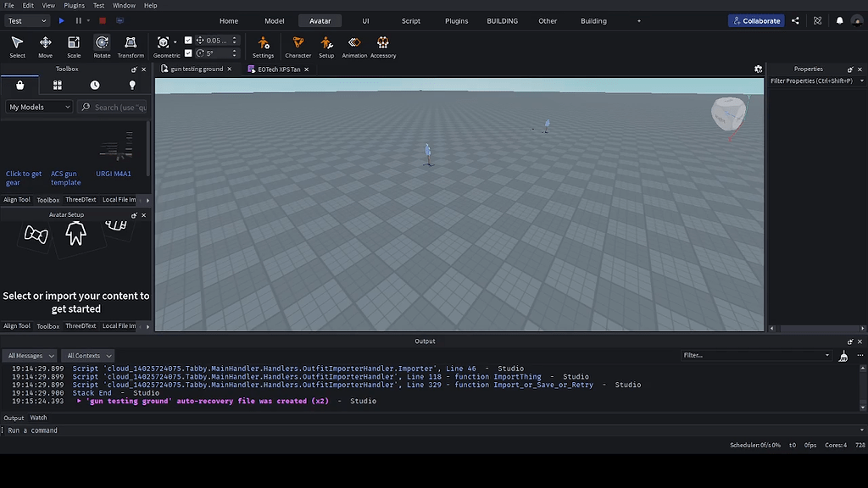Open the My Models category dropdown
Screen dimensions: 868x488
pyautogui.click(x=39, y=107)
